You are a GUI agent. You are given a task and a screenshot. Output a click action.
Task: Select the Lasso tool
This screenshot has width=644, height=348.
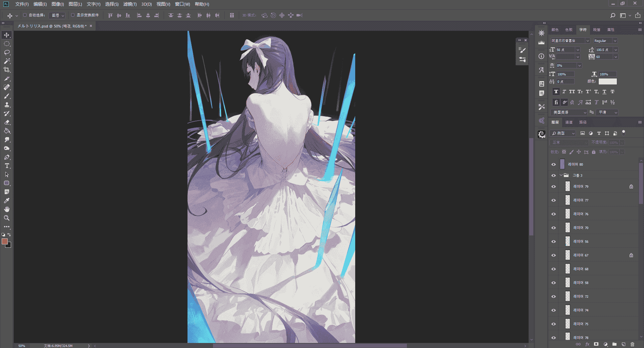[7, 52]
